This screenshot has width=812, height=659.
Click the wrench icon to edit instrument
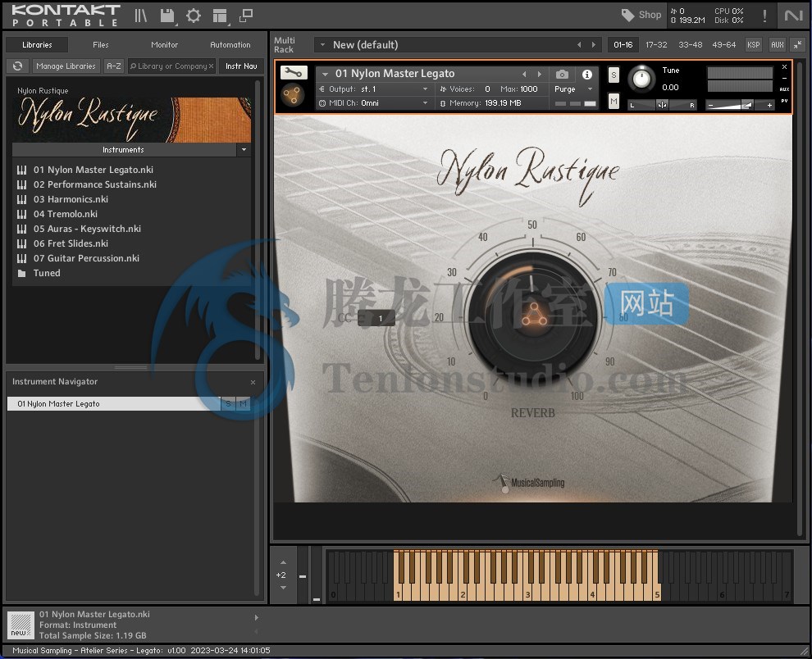click(x=293, y=73)
